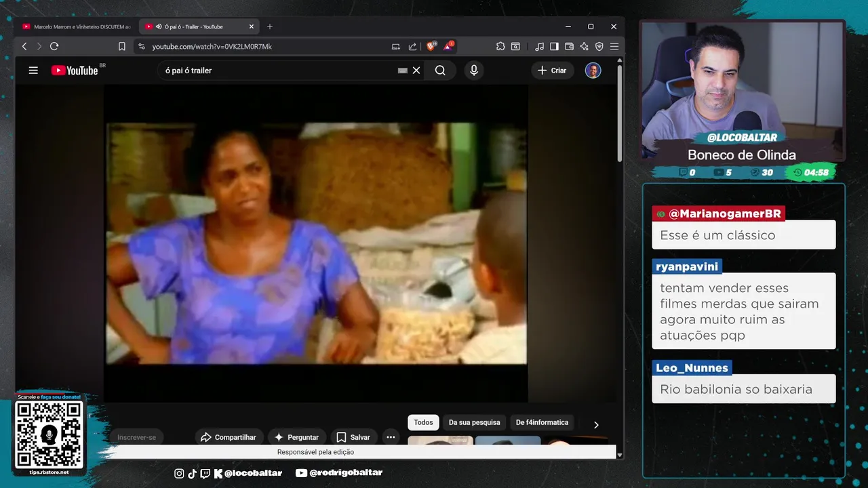The image size is (868, 488).
Task: Open the Leo AI sparkle icon
Action: (584, 46)
